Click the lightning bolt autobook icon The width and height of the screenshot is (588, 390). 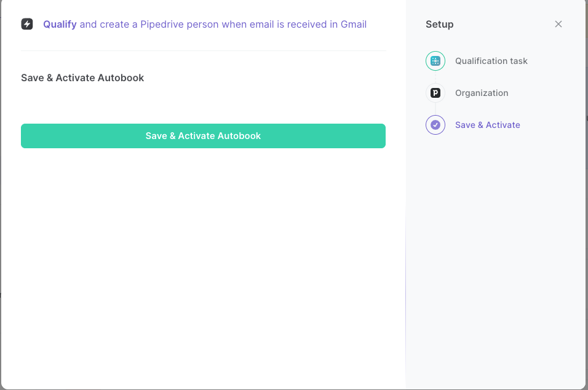click(27, 24)
